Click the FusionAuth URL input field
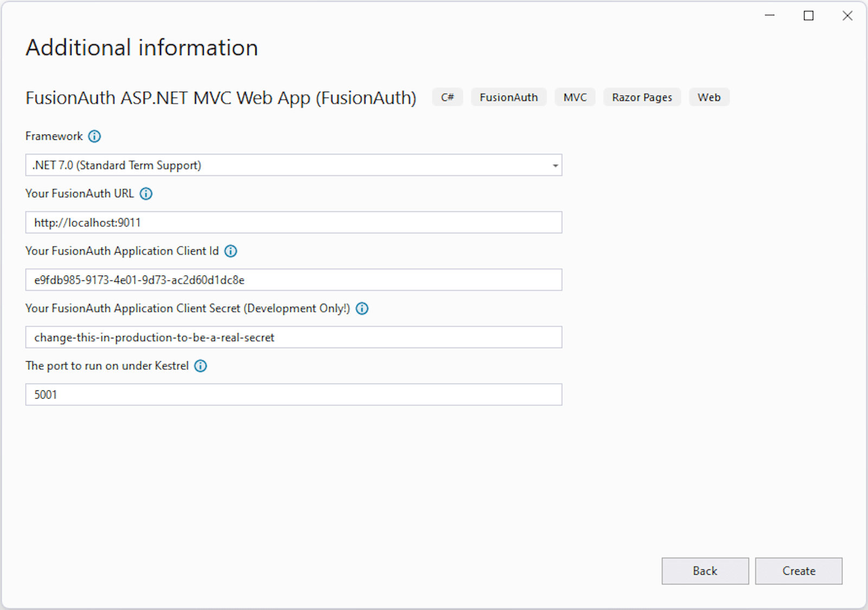The image size is (868, 610). point(293,222)
